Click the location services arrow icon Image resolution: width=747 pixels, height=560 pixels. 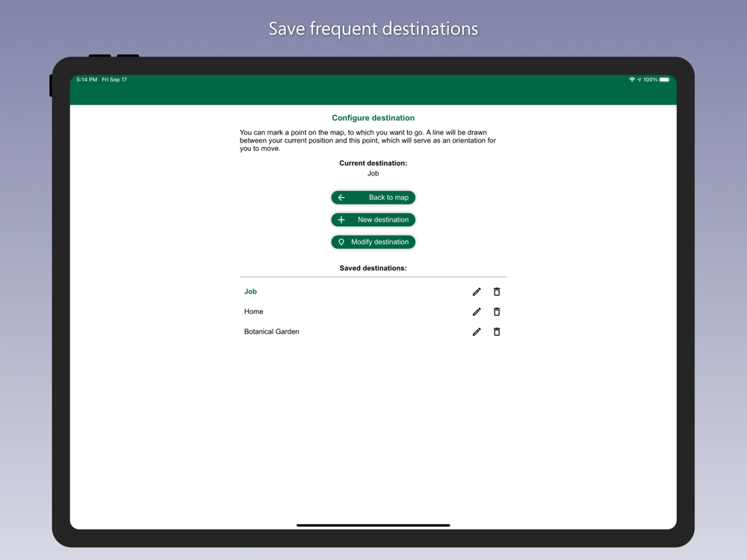639,80
